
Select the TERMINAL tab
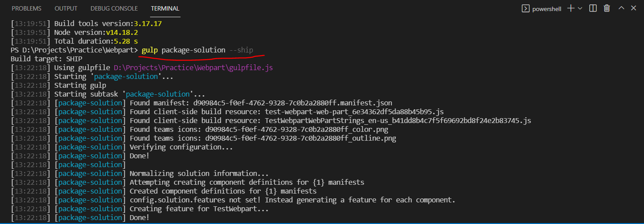click(x=165, y=8)
